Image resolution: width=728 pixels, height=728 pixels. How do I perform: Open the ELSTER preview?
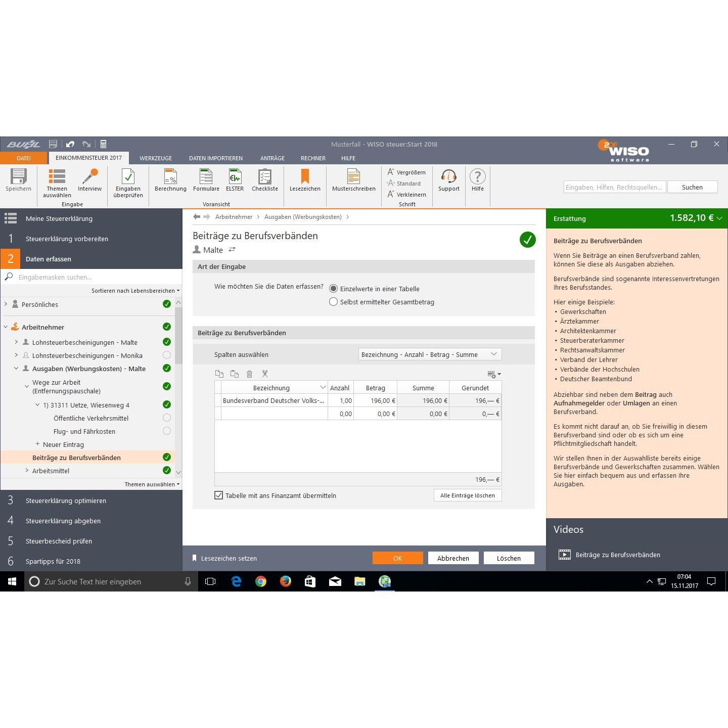[235, 180]
